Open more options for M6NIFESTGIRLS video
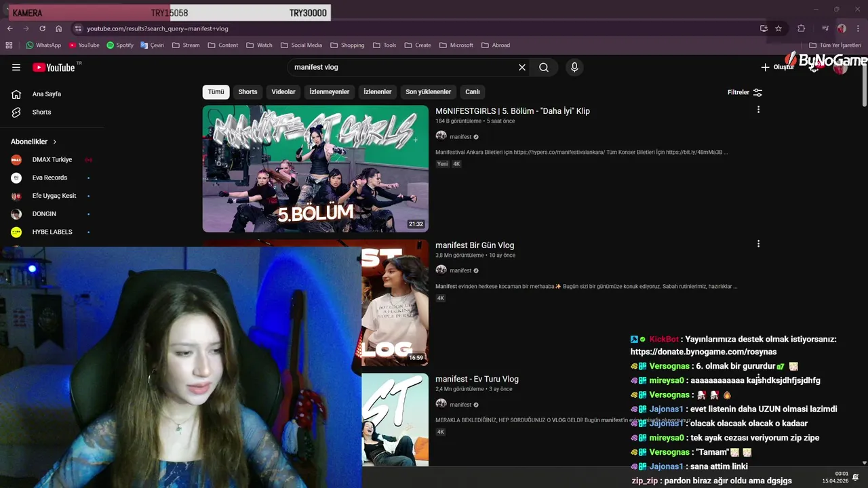This screenshot has width=868, height=488. (758, 109)
